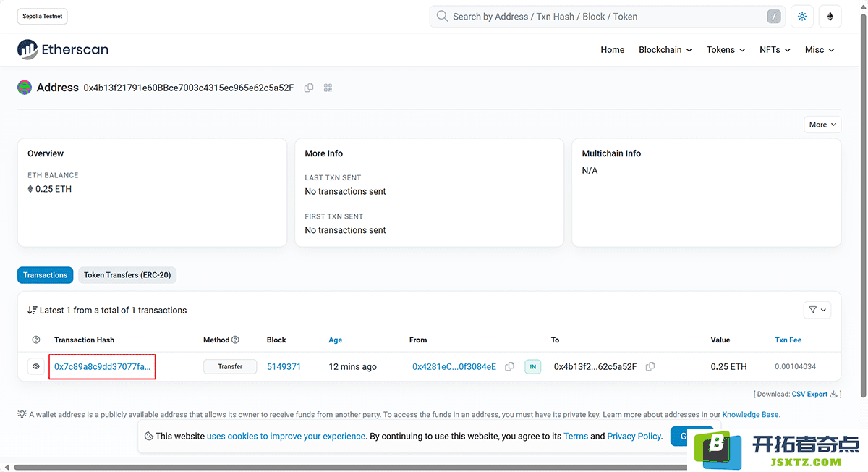Open transaction hash 0x7c89a8c9dd37077fa...
Image resolution: width=868 pixels, height=472 pixels.
pyautogui.click(x=103, y=367)
